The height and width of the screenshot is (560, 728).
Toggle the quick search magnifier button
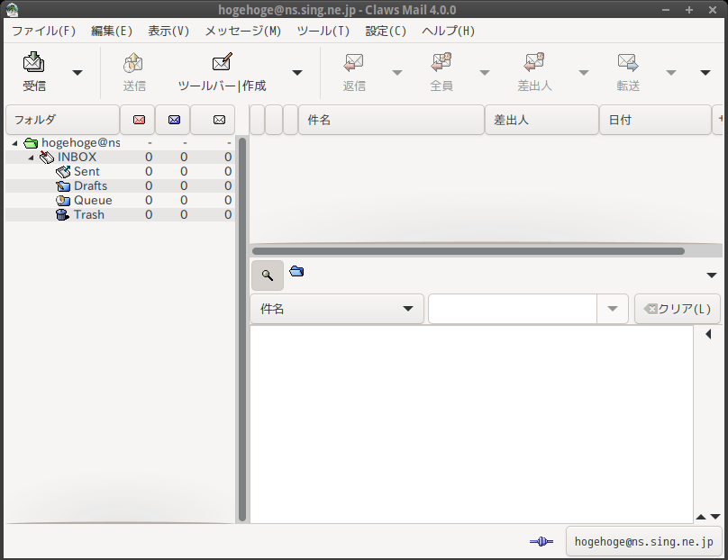click(x=268, y=275)
